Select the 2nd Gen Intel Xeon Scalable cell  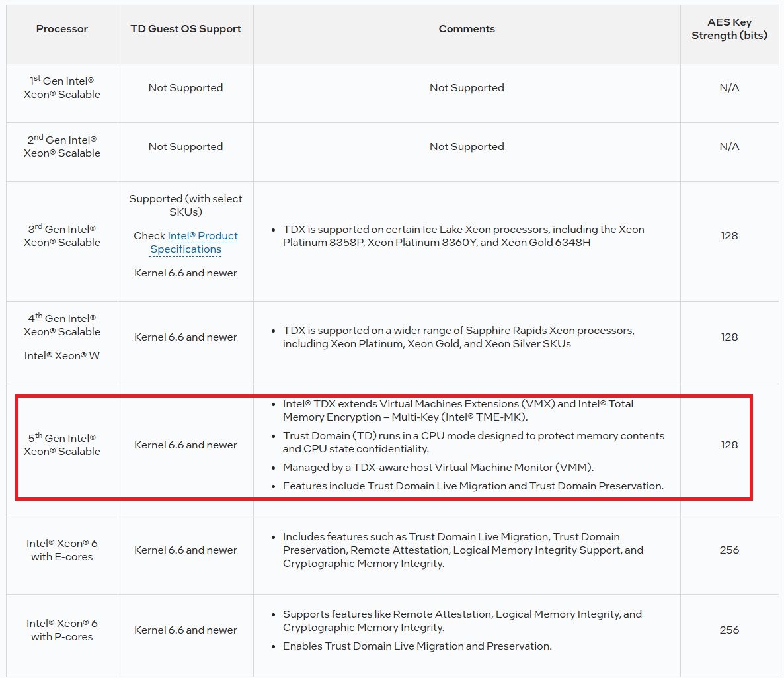(62, 146)
